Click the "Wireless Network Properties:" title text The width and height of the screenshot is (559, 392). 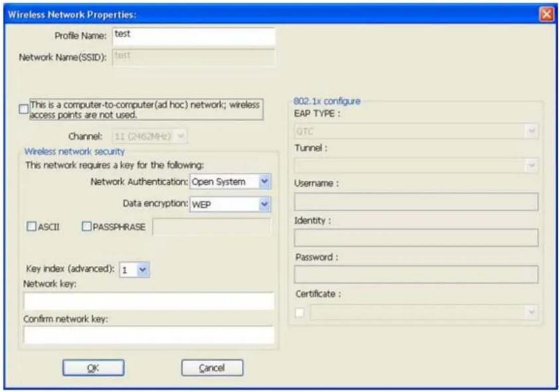(72, 15)
